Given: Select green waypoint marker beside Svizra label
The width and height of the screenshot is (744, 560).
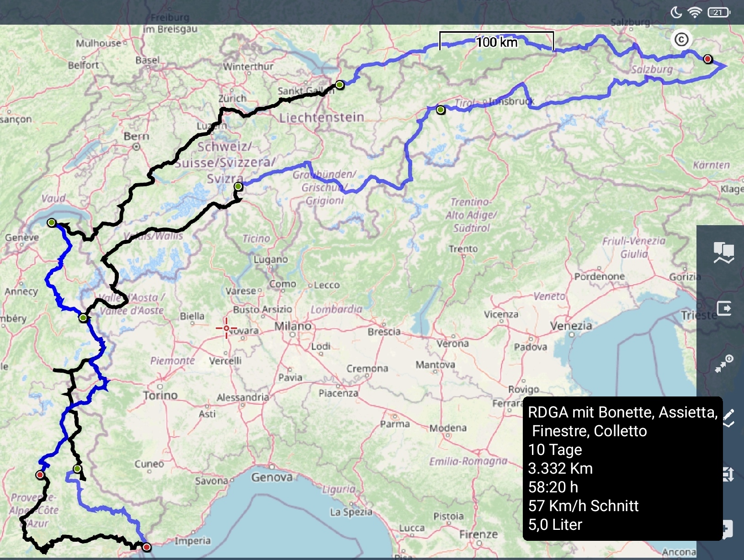Looking at the screenshot, I should [x=238, y=186].
